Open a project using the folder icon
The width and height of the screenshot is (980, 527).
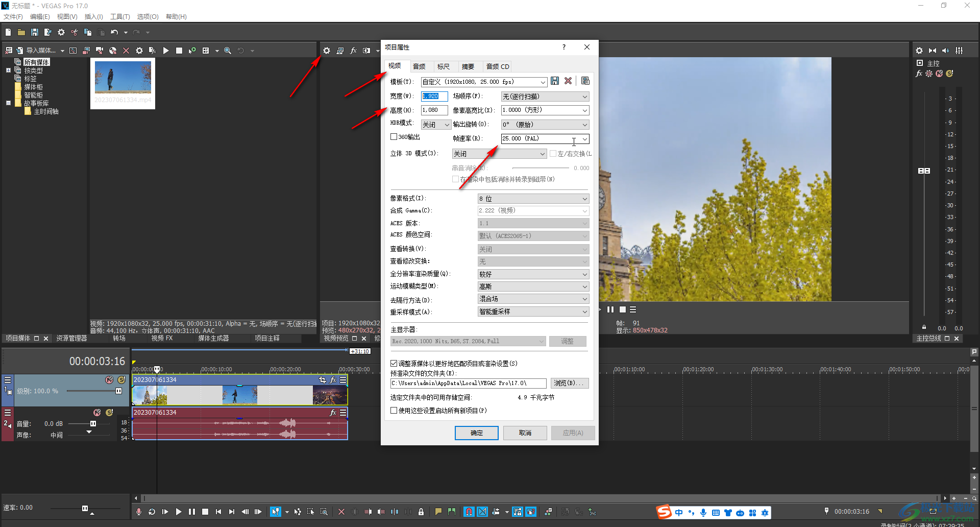pos(21,32)
